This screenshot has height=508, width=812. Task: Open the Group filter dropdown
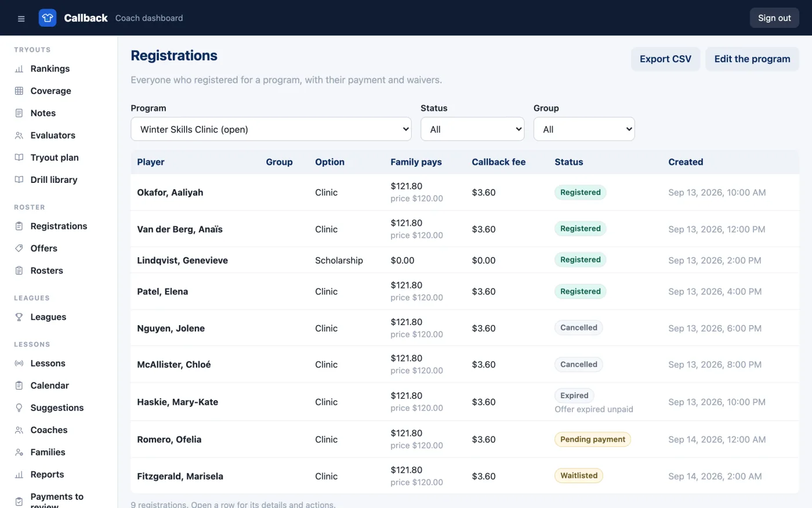point(584,129)
